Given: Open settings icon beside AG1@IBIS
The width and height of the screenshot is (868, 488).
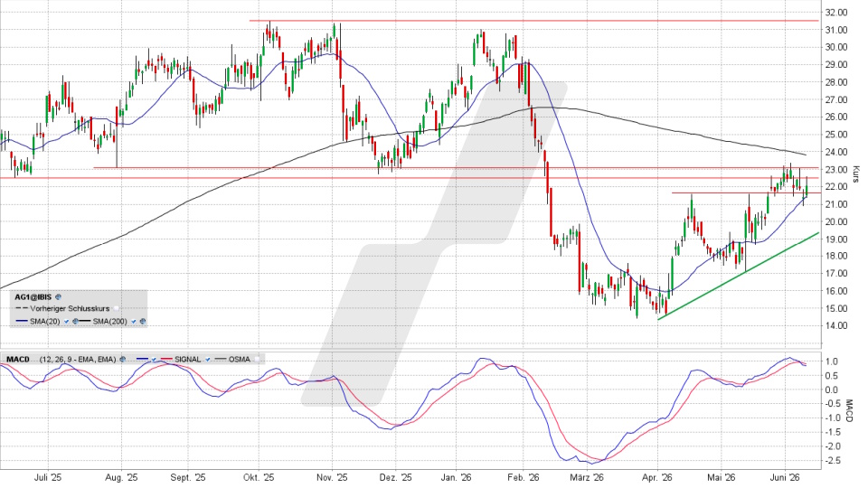Looking at the screenshot, I should 58,297.
